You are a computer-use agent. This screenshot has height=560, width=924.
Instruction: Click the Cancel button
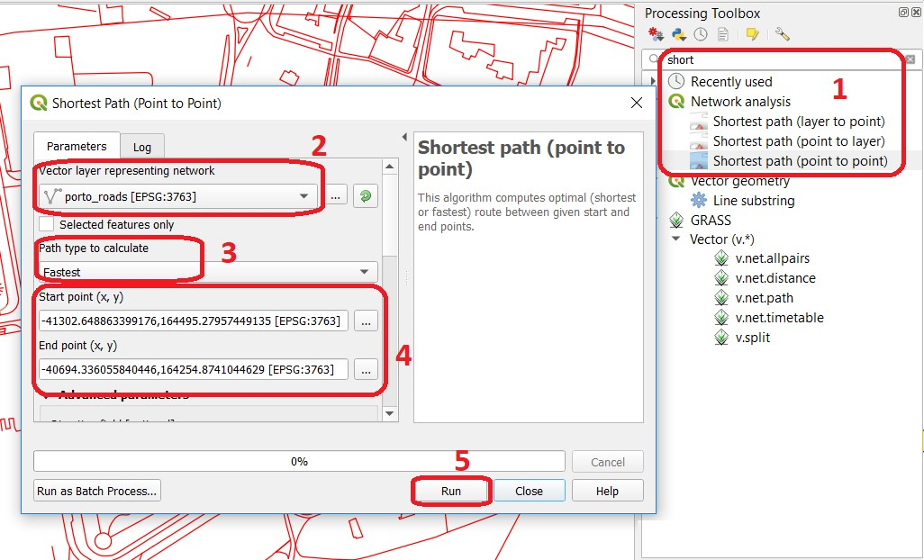coord(608,462)
